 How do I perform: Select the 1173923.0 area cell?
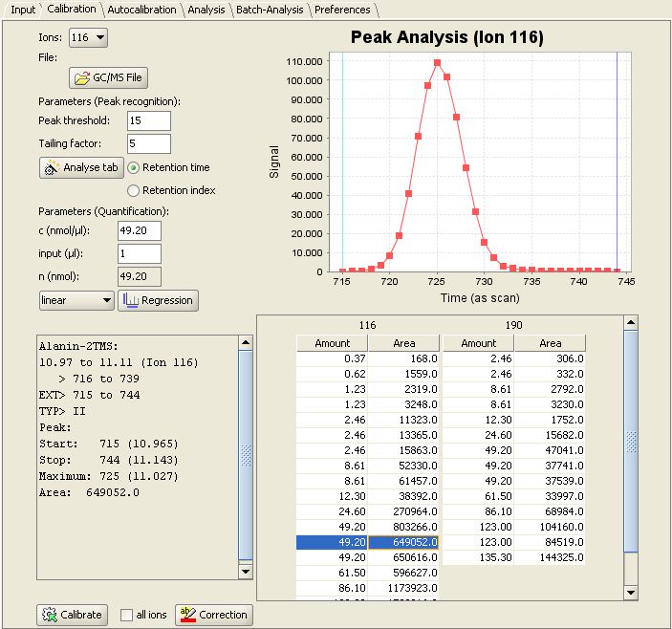click(x=403, y=588)
